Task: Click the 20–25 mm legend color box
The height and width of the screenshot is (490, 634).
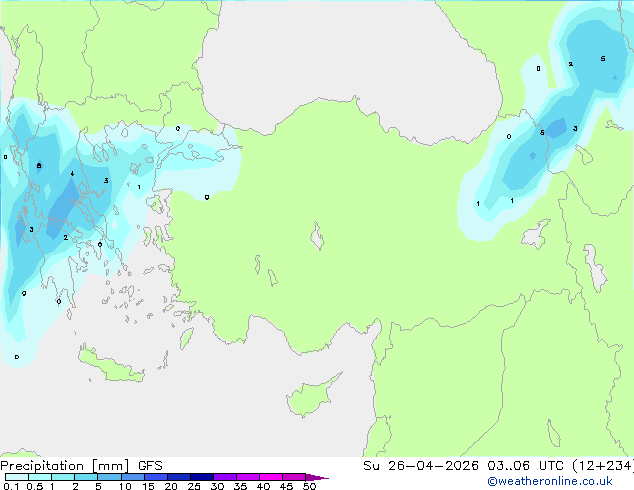Action: tap(179, 477)
